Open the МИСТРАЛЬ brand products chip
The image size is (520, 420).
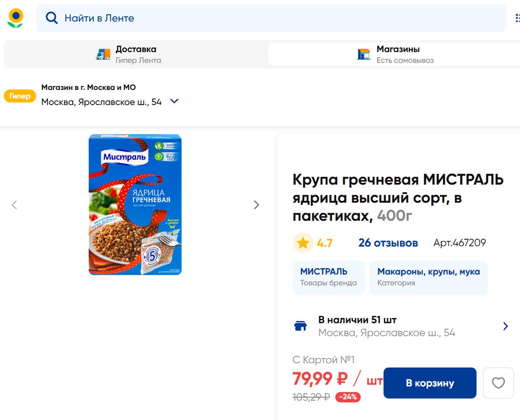(328, 277)
